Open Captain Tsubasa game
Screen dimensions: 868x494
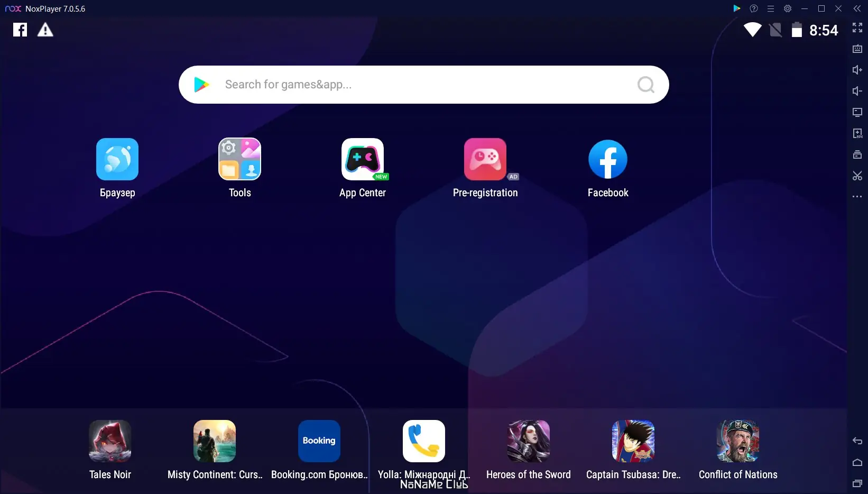(633, 441)
